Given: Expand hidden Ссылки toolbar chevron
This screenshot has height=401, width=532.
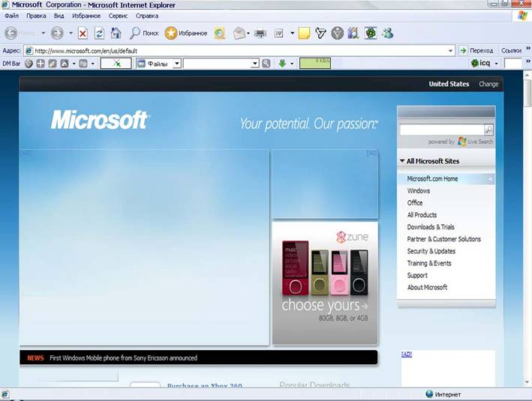Looking at the screenshot, I should 528,49.
